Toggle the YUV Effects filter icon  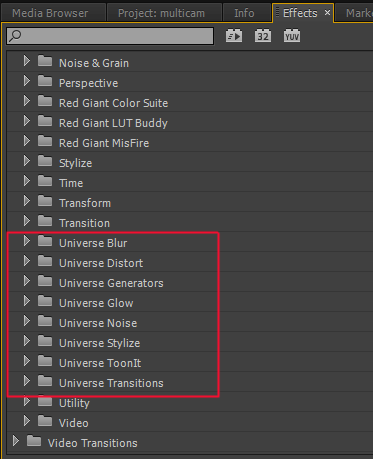(292, 36)
